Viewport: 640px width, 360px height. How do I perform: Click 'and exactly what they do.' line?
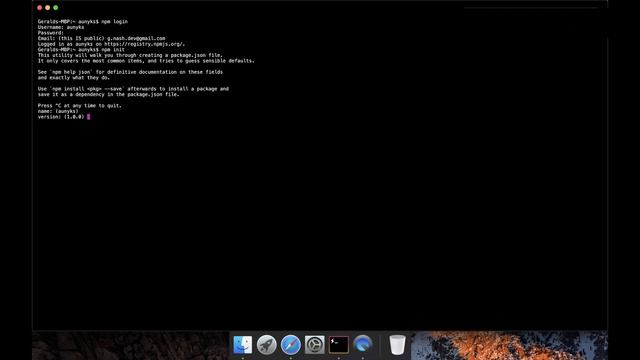(x=74, y=78)
